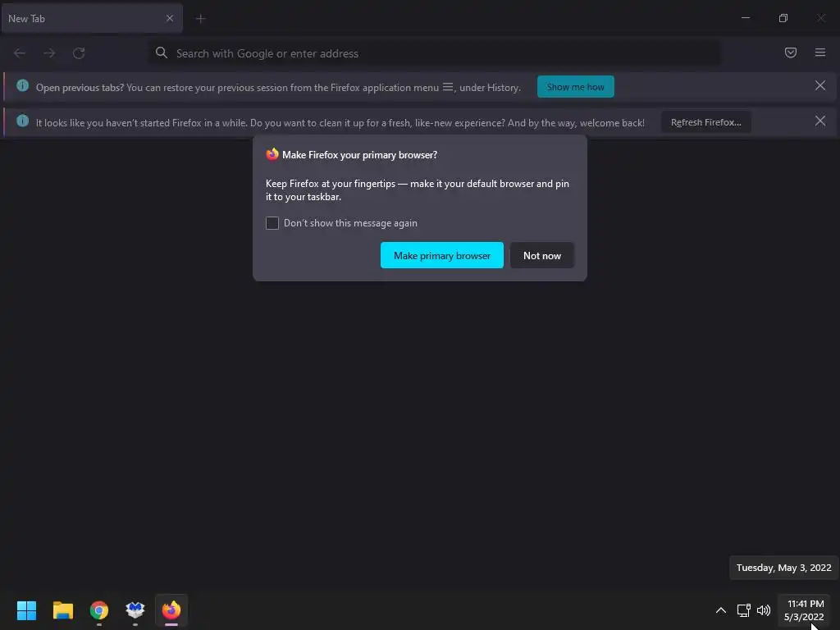Open the network icon in system tray
840x630 pixels.
(743, 609)
